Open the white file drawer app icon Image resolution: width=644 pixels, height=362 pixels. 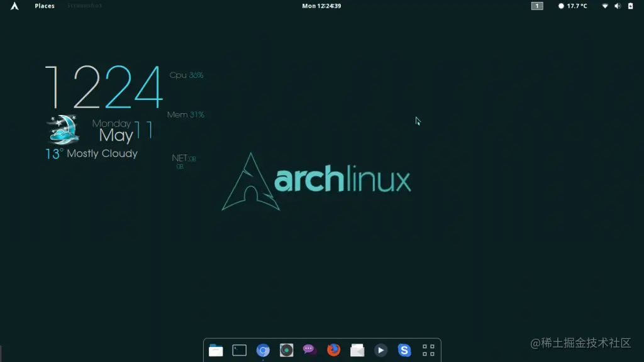coord(357,350)
